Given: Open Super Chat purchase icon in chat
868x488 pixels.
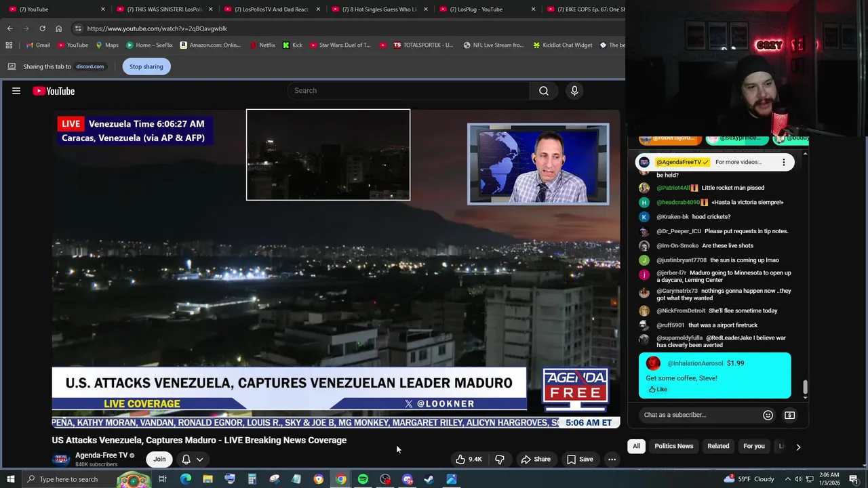Looking at the screenshot, I should (x=789, y=415).
